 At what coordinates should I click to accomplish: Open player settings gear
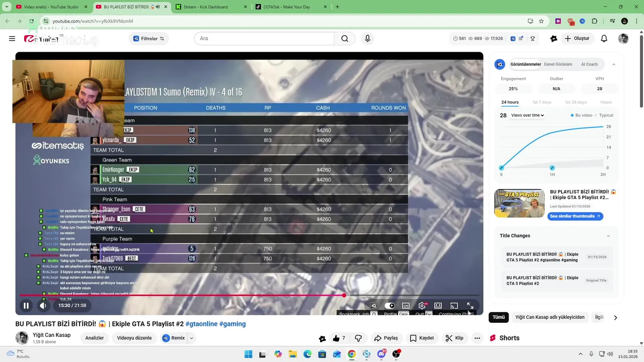tap(422, 306)
